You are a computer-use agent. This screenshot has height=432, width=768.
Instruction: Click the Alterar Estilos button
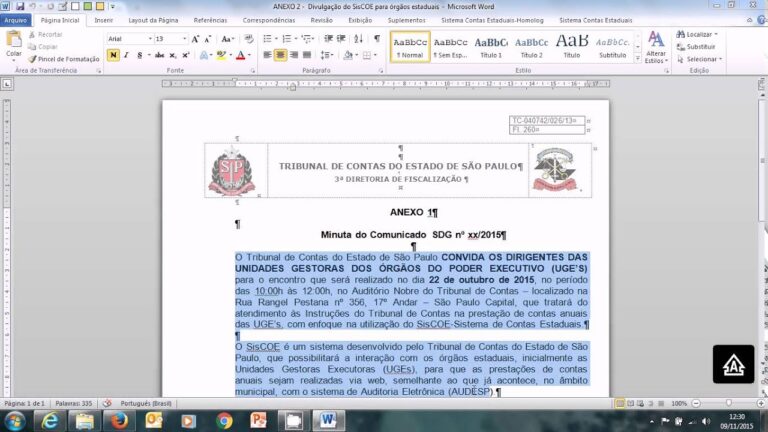656,47
